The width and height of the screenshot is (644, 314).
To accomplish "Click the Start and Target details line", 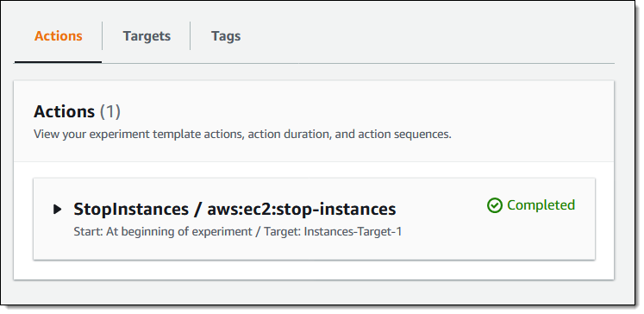I will coord(237,232).
